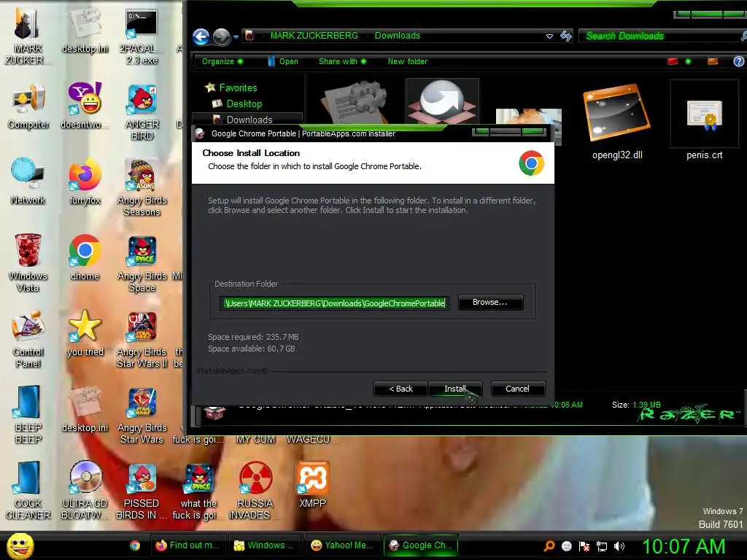Open the Yahoo Messenger doesntwo... icon

85,106
